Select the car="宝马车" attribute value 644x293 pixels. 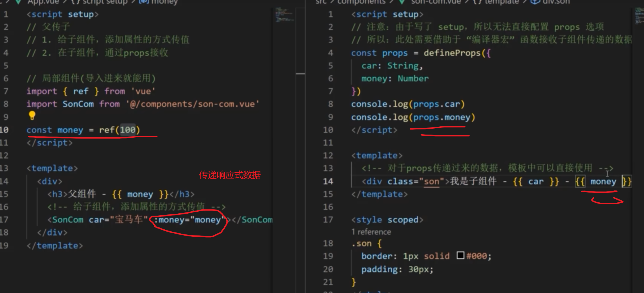coord(129,220)
